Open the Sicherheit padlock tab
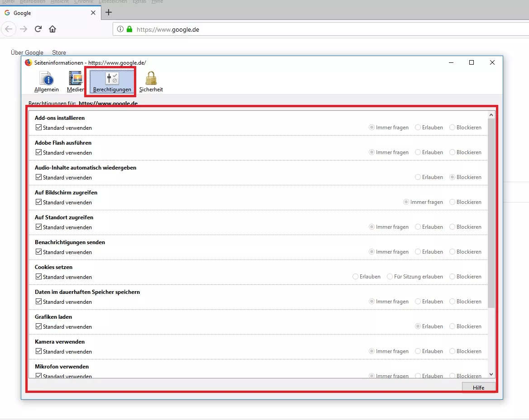The height and width of the screenshot is (420, 529). [151, 81]
